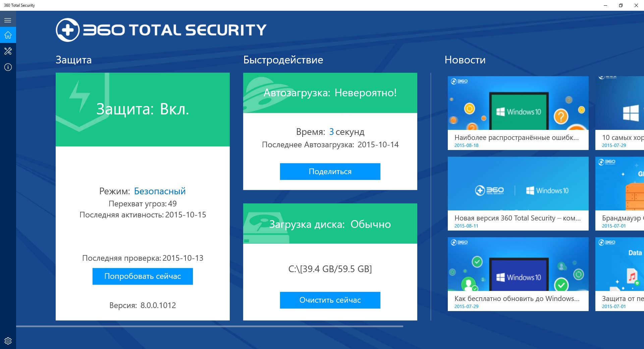Open the 10 самых news tile
The height and width of the screenshot is (349, 644).
[620, 113]
